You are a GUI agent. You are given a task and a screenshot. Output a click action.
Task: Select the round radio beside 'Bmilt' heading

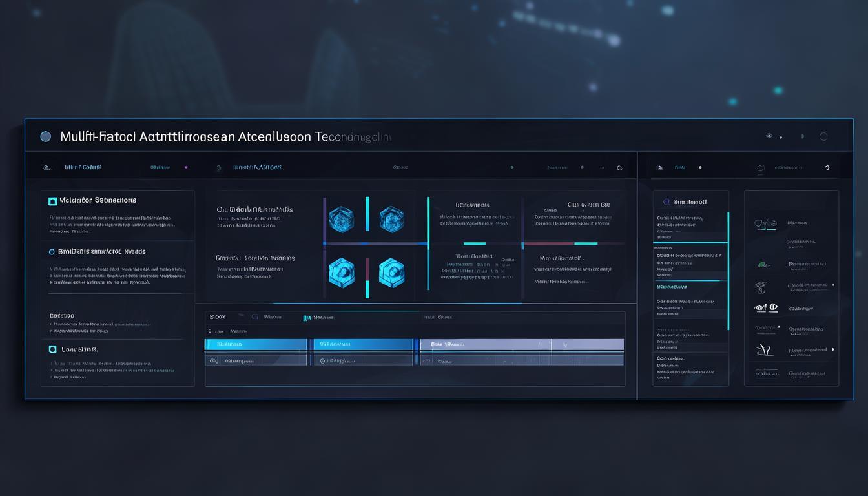tap(52, 252)
